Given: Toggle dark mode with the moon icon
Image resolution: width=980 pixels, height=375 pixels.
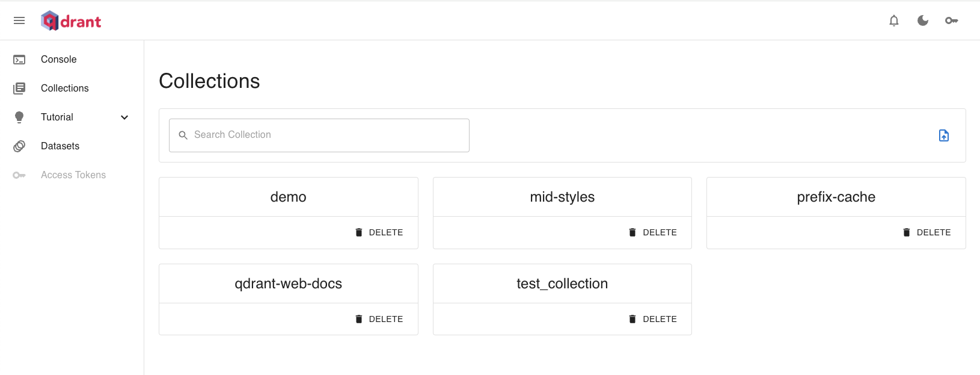Looking at the screenshot, I should point(923,20).
